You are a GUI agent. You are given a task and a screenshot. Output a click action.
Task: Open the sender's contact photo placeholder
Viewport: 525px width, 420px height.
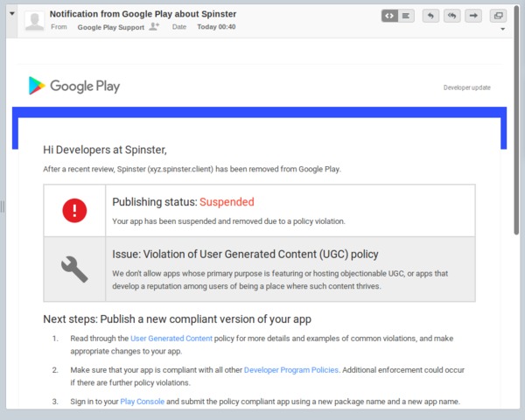click(34, 21)
